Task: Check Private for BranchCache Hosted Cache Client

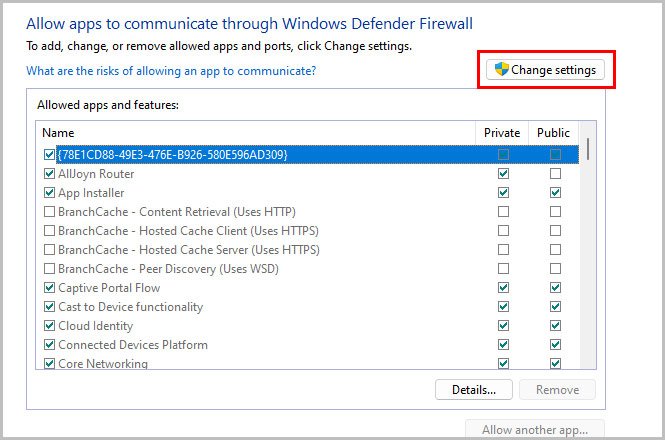Action: click(x=503, y=230)
